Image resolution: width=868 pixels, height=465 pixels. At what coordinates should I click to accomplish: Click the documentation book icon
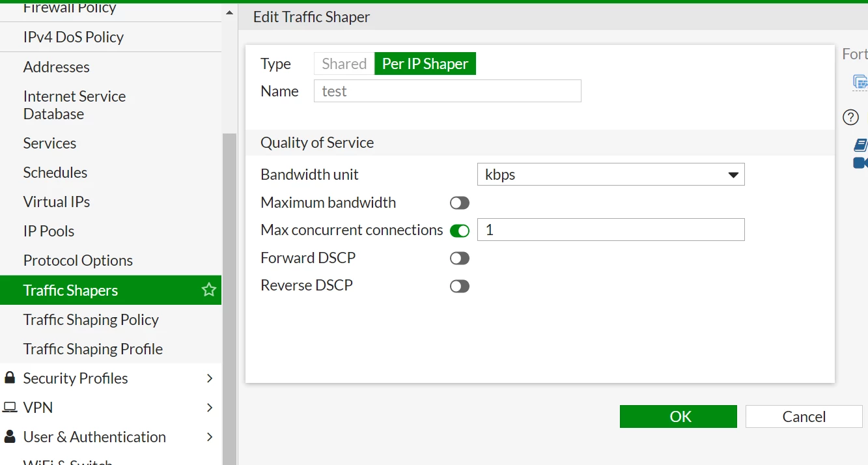click(x=861, y=145)
